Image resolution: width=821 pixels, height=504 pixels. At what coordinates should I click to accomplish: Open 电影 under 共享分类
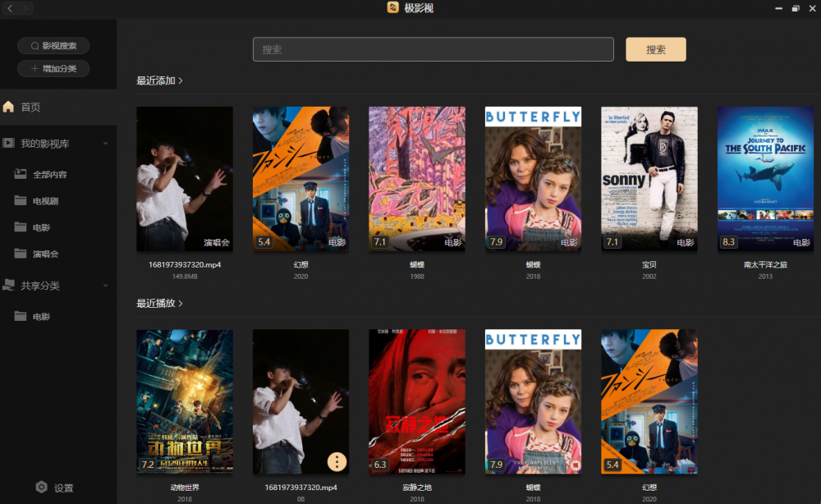pos(41,317)
